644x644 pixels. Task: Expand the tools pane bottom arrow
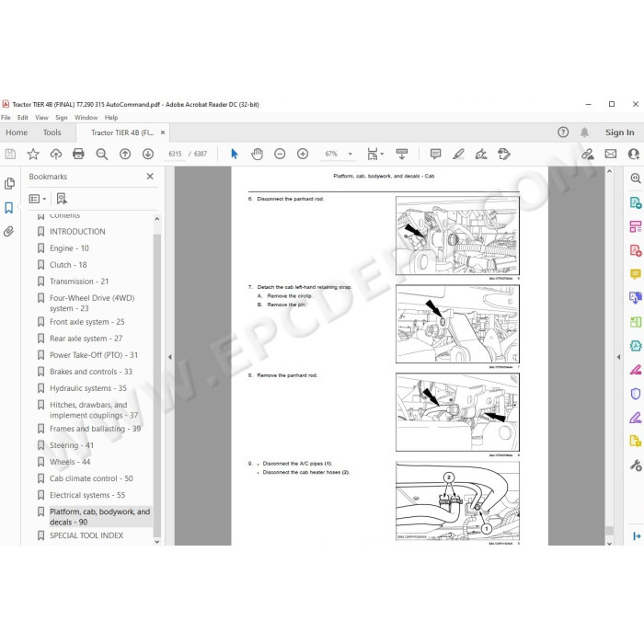[x=637, y=536]
